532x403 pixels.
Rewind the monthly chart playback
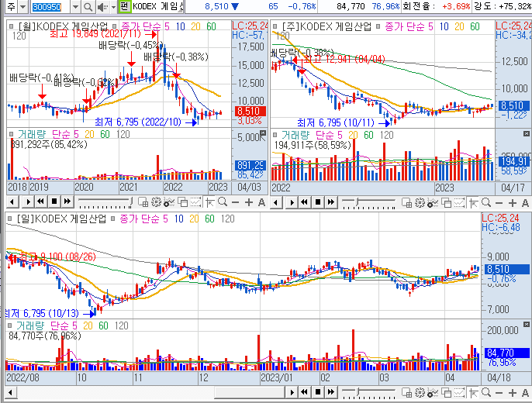40,202
